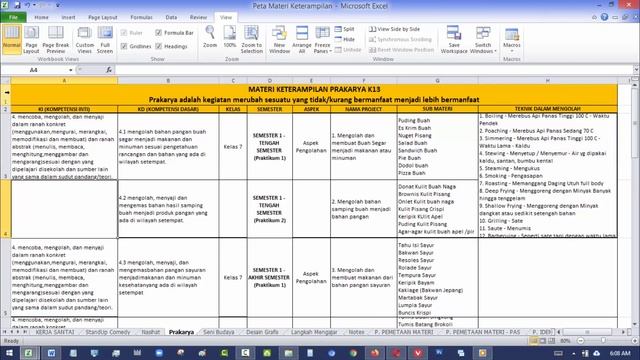Open Macros dropdown
The height and width of the screenshot is (360, 640).
tap(511, 39)
